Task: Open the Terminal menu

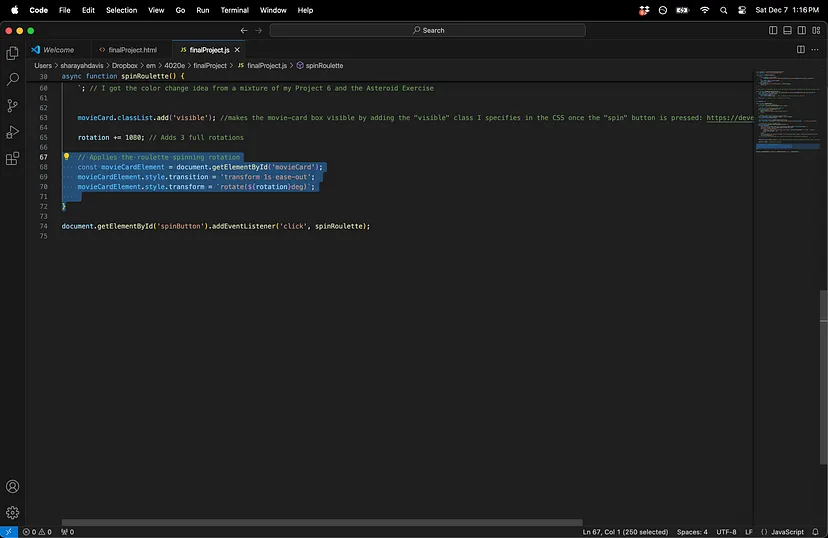Action: (235, 10)
